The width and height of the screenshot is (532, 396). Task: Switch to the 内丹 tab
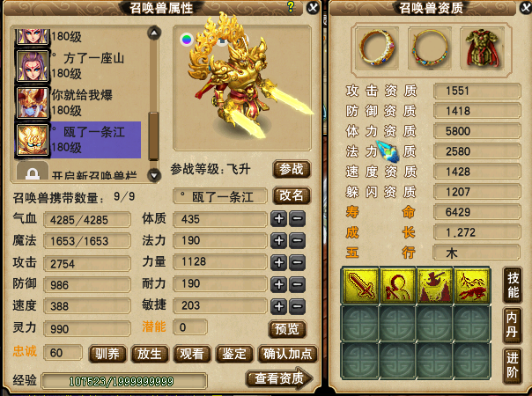[513, 325]
